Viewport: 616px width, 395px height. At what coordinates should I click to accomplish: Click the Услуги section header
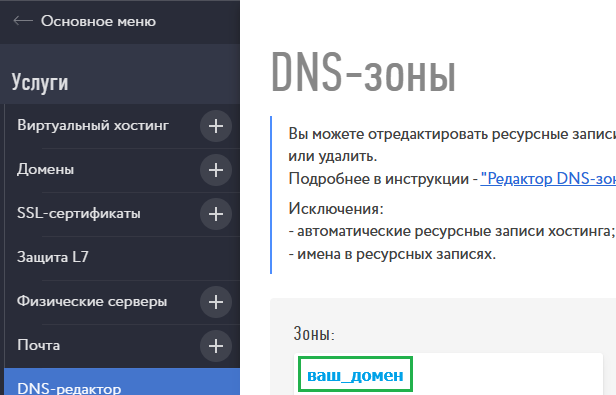pyautogui.click(x=40, y=82)
